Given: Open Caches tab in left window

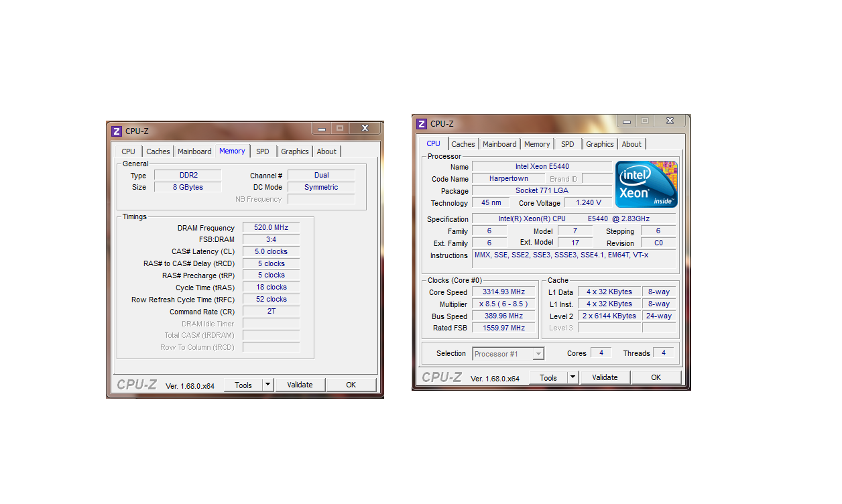Looking at the screenshot, I should pyautogui.click(x=158, y=151).
